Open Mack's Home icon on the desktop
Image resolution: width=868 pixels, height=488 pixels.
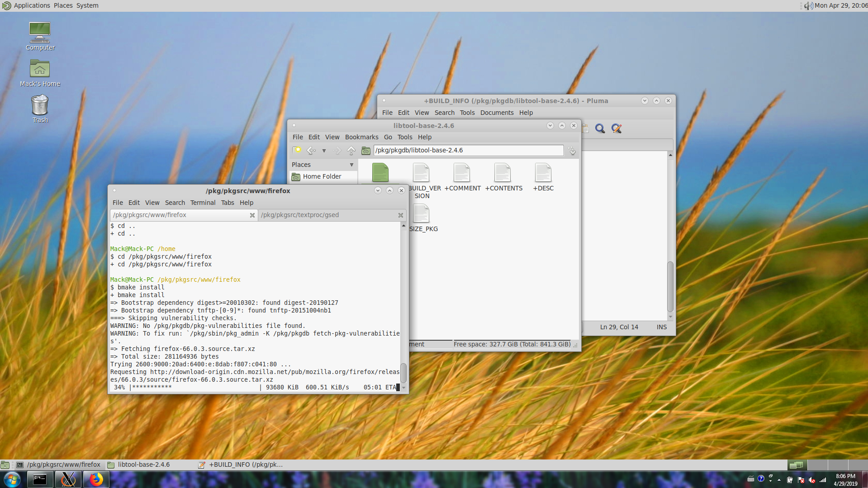pos(40,69)
